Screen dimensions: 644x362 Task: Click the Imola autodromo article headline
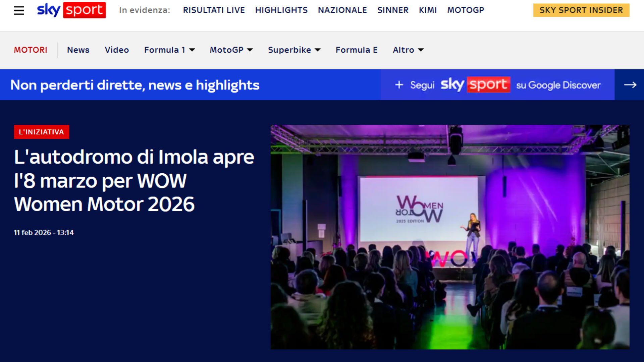click(134, 180)
